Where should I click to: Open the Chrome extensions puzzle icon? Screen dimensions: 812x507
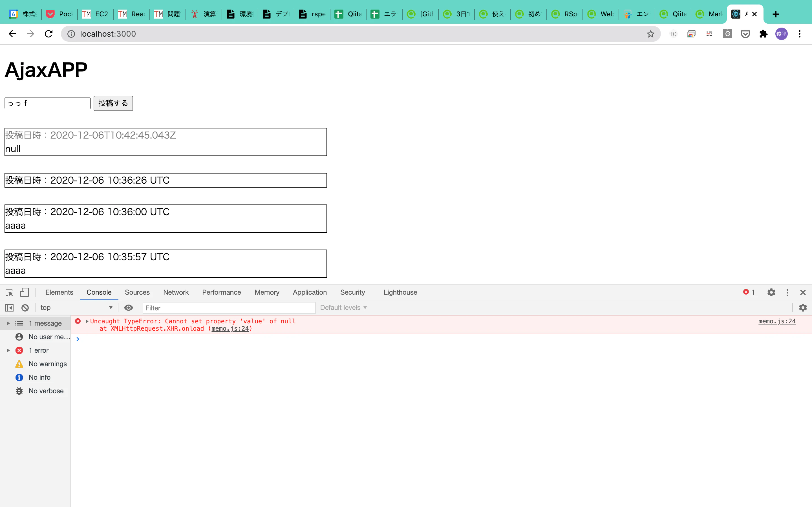click(763, 34)
